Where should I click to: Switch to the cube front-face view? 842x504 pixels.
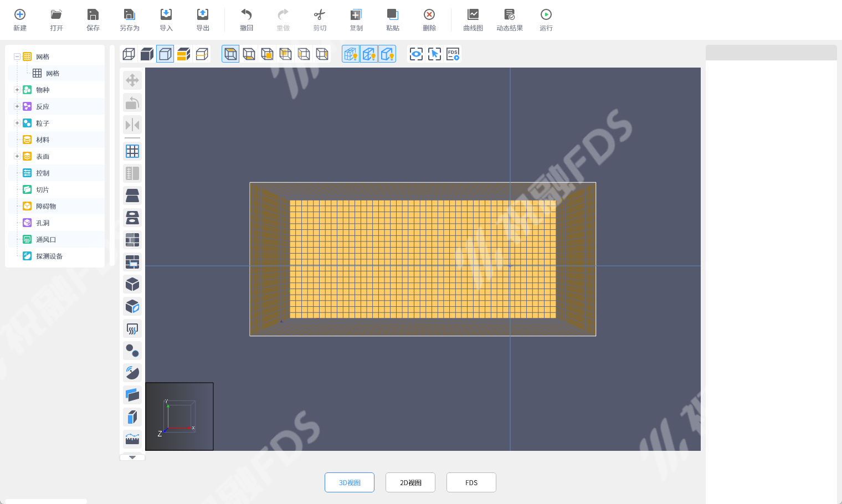267,54
